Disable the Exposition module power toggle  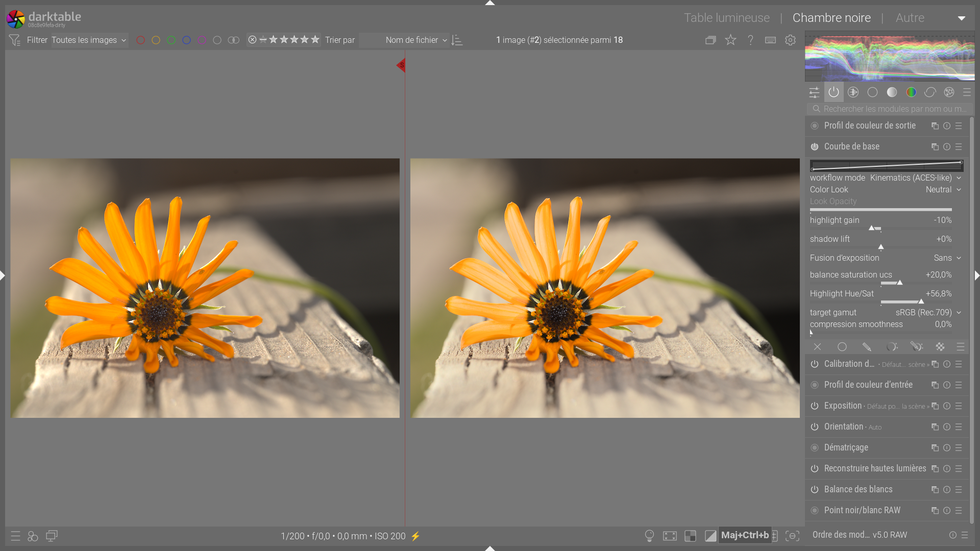(815, 406)
